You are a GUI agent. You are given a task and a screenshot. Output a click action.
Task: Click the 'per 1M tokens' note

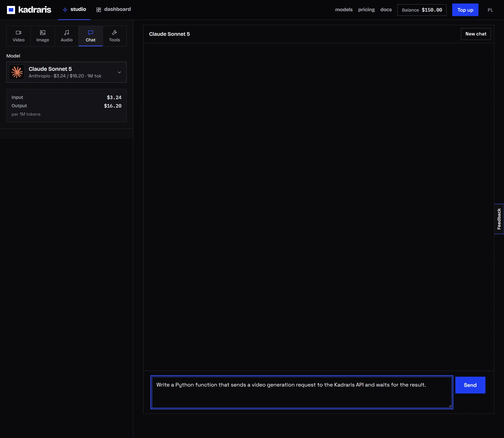[26, 114]
